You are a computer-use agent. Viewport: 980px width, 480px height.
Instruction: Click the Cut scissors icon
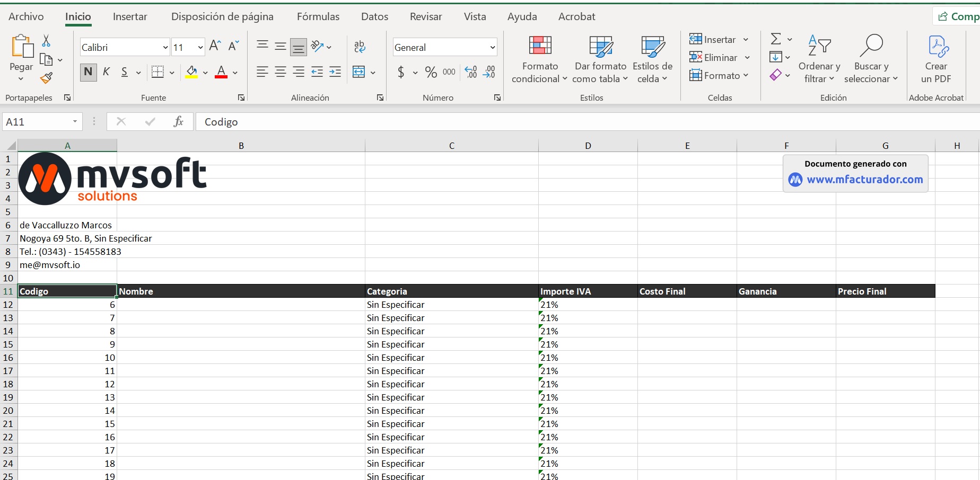pos(46,41)
